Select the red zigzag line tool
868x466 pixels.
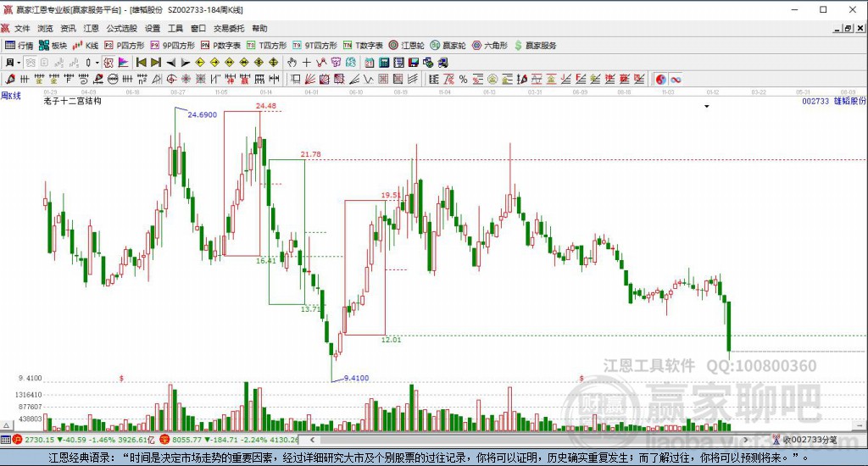(x=321, y=63)
